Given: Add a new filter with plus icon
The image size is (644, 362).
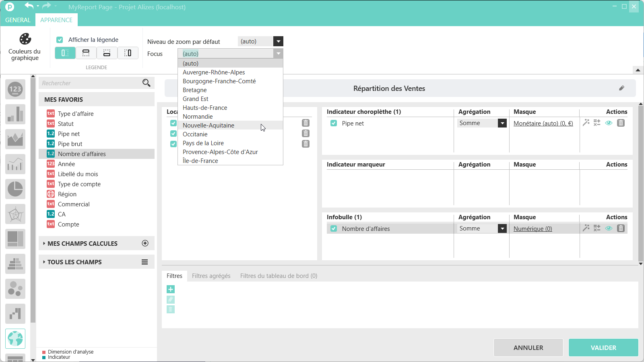Looking at the screenshot, I should [171, 289].
